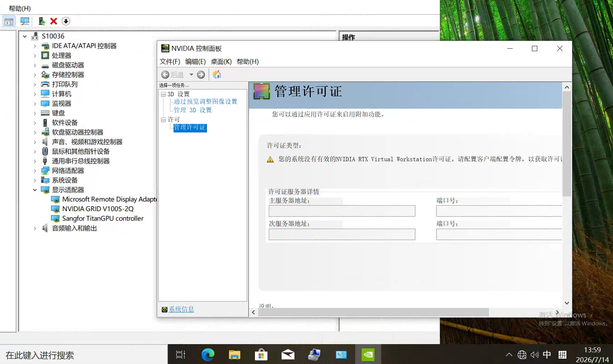This screenshot has width=613, height=364.
Task: Collapse the S10036 root node in Device Manager
Action: point(25,36)
